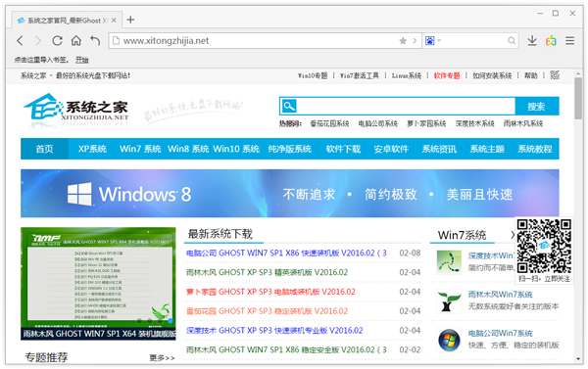Open 萝卜家园 GHOST XP SP3 电脑城装机版 link

pos(270,292)
